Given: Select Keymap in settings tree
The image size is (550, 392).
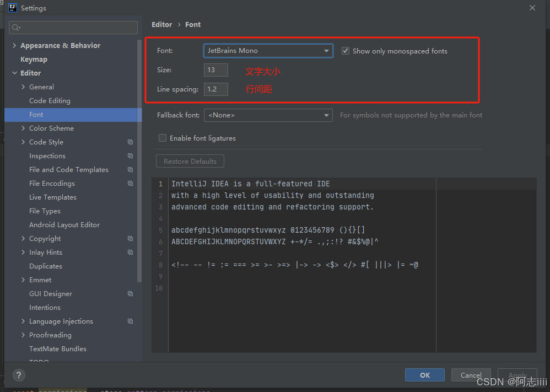Looking at the screenshot, I should coord(34,60).
